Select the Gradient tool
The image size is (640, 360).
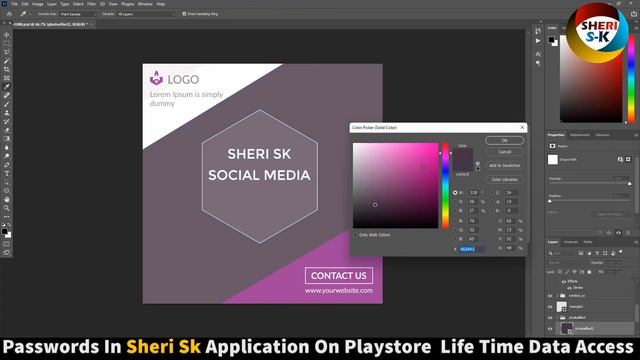click(x=7, y=139)
